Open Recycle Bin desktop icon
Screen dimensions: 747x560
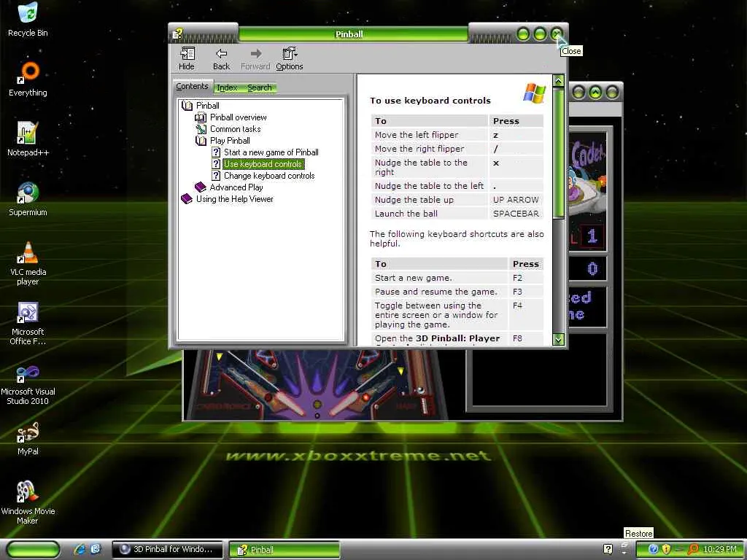click(x=28, y=20)
